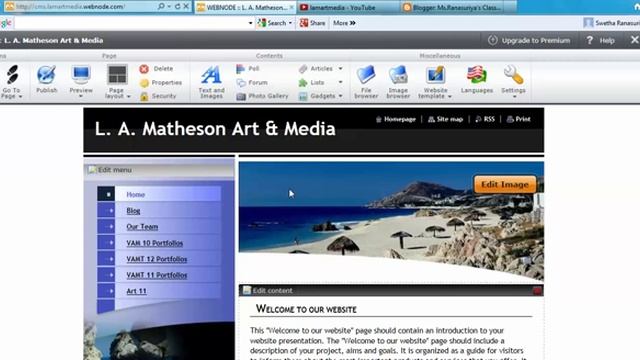Open the toolbar Search dropdown
Screen dimensions: 640x360
point(290,23)
